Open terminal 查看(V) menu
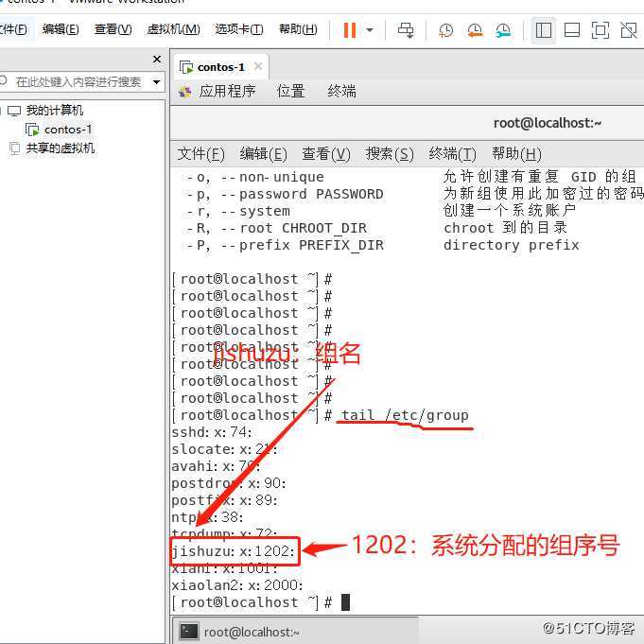This screenshot has height=644, width=644. 326,154
